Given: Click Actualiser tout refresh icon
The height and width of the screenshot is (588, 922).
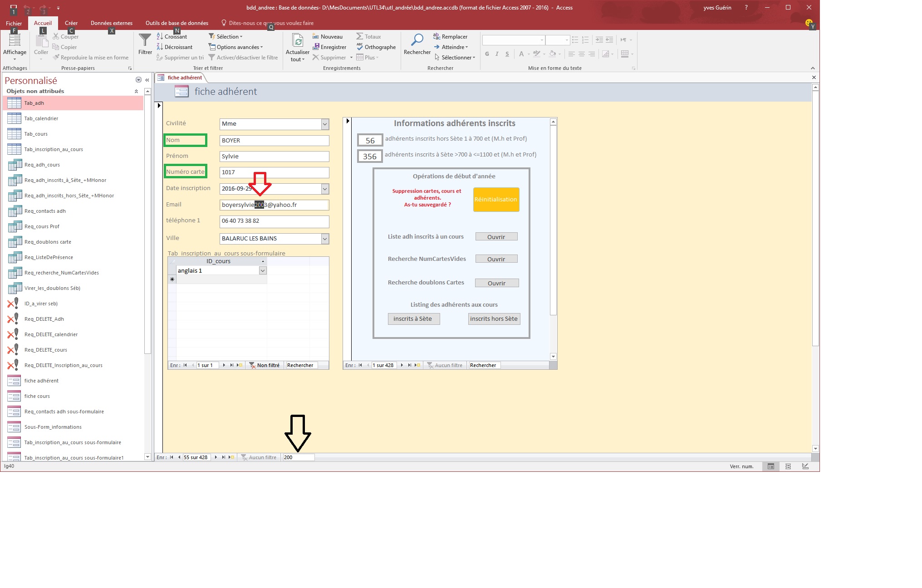Looking at the screenshot, I should (x=298, y=40).
